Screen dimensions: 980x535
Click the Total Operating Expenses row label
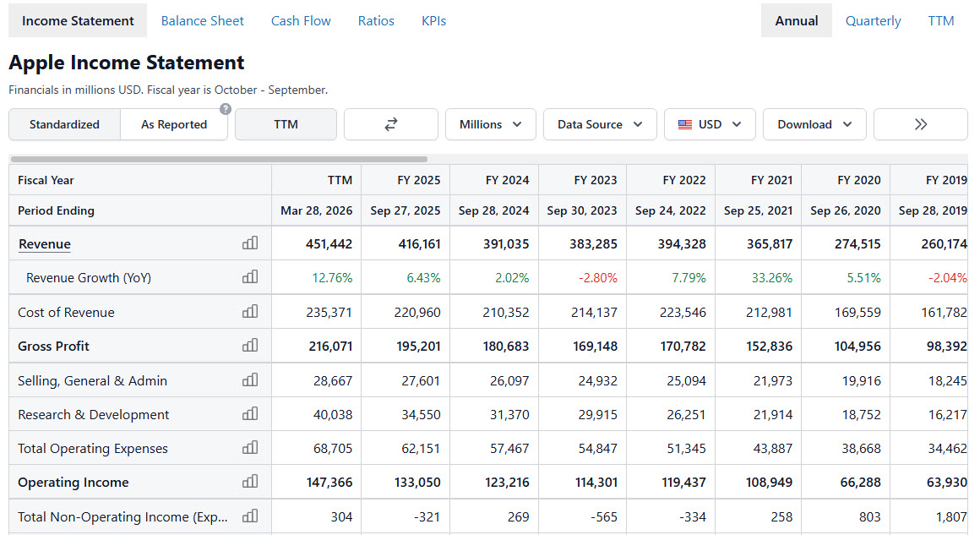pyautogui.click(x=92, y=449)
